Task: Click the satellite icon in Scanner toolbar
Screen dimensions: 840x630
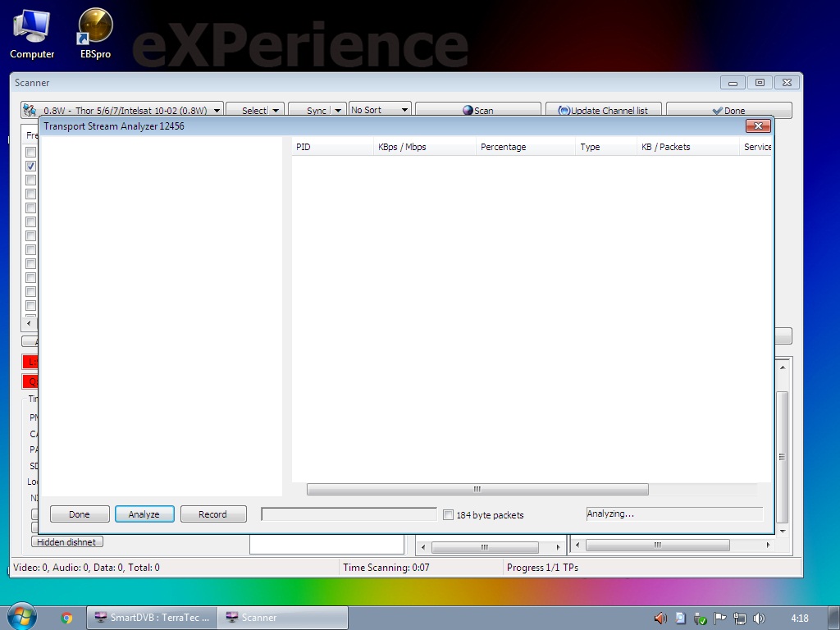Action: point(30,110)
